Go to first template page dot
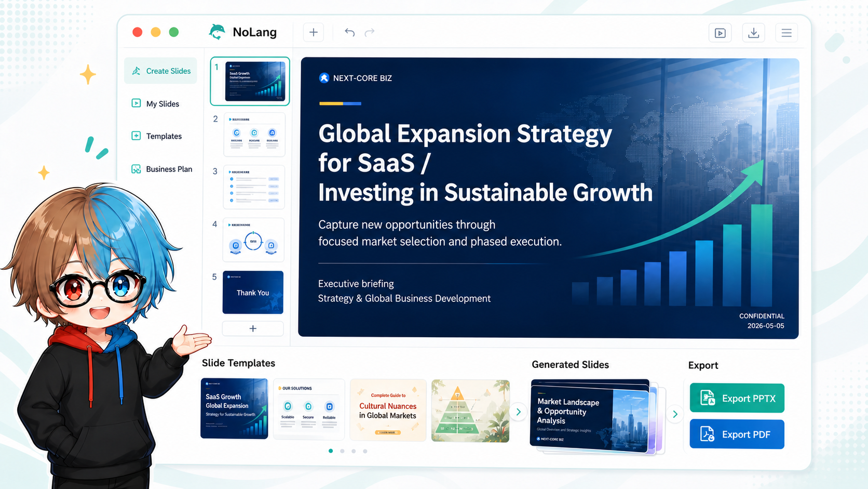The image size is (868, 489). (x=331, y=451)
